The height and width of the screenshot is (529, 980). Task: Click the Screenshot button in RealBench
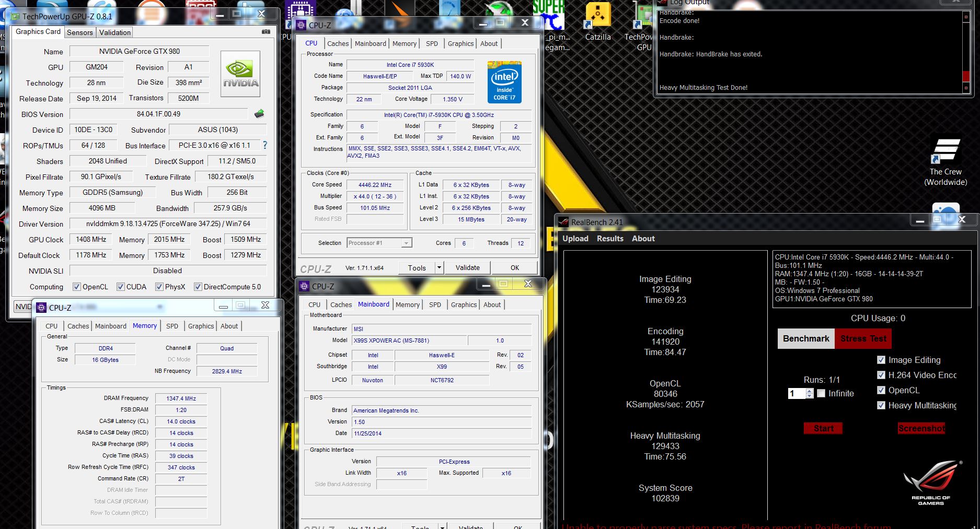click(921, 428)
